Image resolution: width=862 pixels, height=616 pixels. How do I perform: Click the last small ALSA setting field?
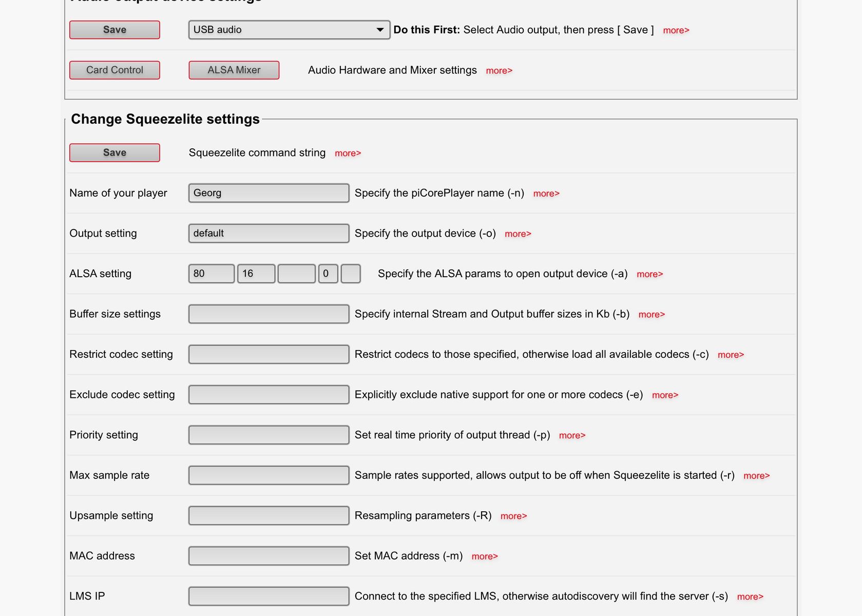tap(351, 274)
